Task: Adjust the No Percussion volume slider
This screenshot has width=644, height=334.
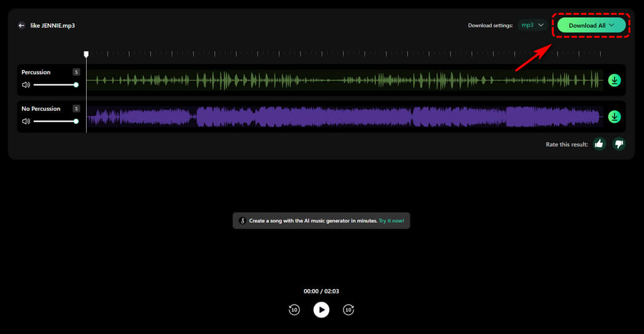Action: click(x=56, y=121)
